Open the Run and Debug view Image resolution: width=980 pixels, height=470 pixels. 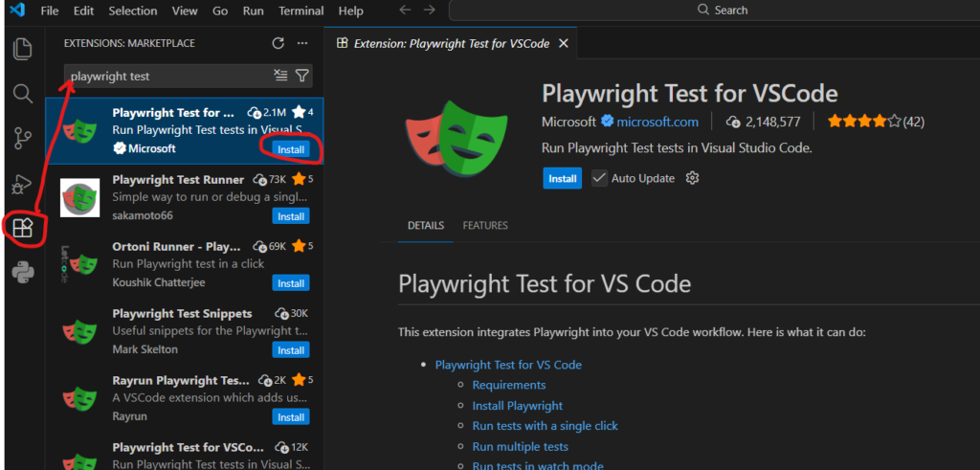pos(23,183)
